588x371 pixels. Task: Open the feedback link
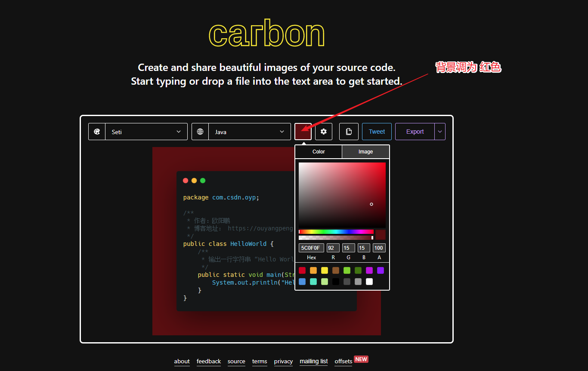209,361
